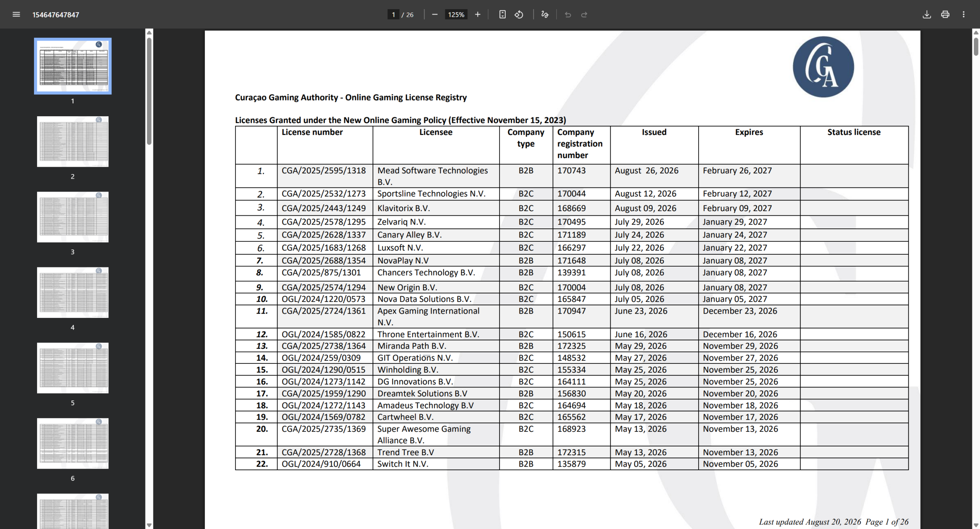Print the document

click(945, 15)
